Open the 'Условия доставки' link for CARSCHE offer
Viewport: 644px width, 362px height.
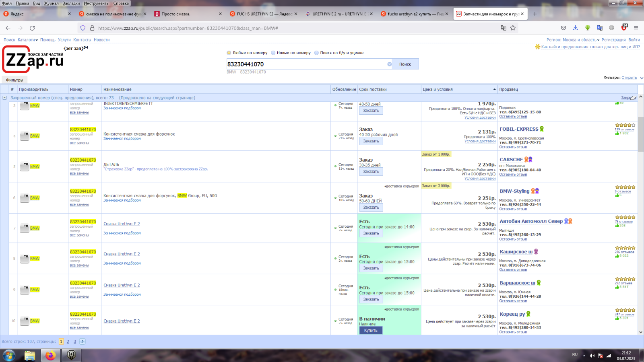pyautogui.click(x=480, y=179)
